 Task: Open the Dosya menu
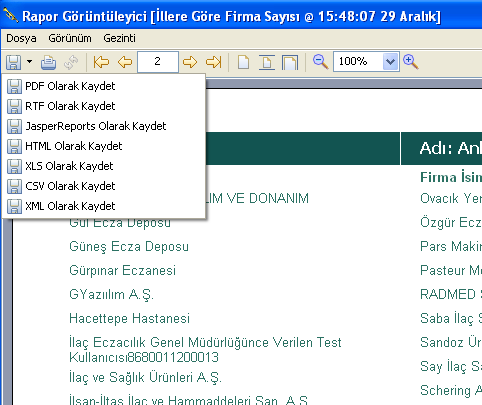pos(21,38)
